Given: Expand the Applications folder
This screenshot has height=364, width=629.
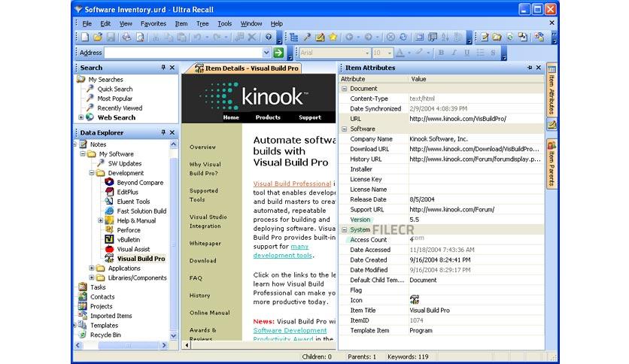Looking at the screenshot, I should [92, 268].
